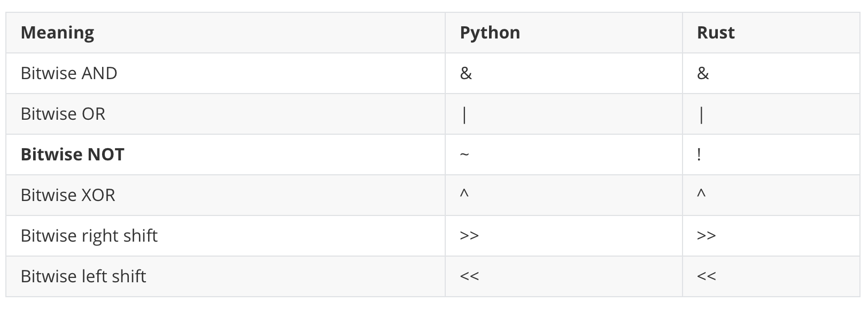Click the Rust column header

click(x=716, y=33)
